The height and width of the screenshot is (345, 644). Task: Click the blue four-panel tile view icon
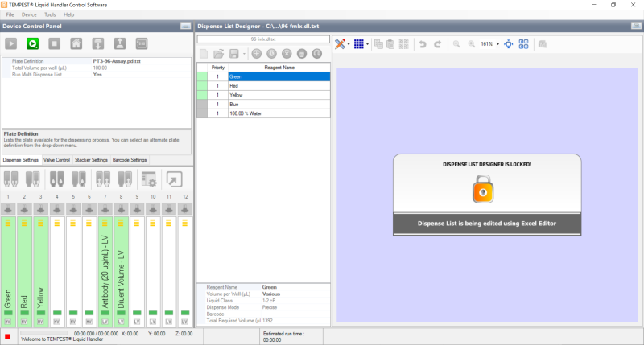click(x=524, y=44)
